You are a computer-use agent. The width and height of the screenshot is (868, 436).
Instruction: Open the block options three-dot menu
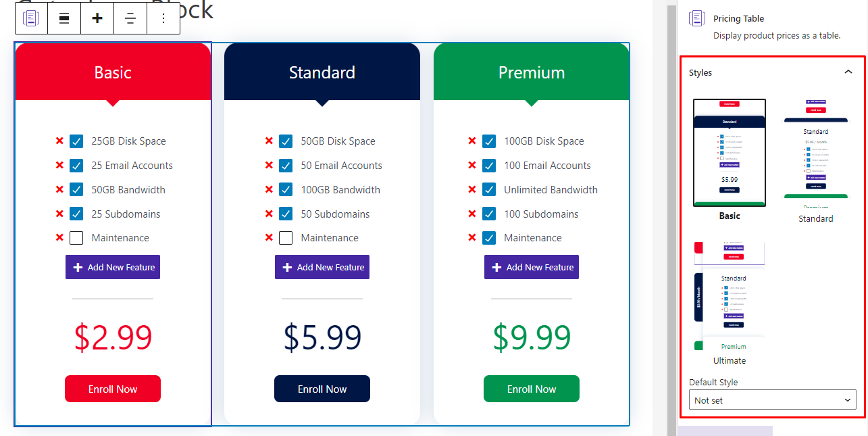163,18
